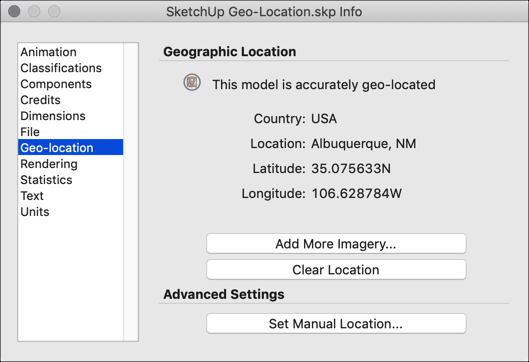529x362 pixels.
Task: Select Classifications in the sidebar list
Action: click(x=71, y=68)
